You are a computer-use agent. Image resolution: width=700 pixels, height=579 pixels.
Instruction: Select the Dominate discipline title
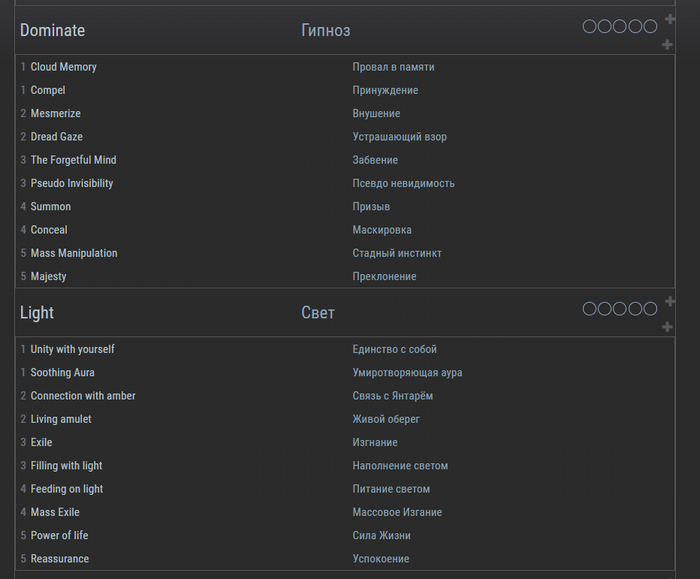coord(52,31)
